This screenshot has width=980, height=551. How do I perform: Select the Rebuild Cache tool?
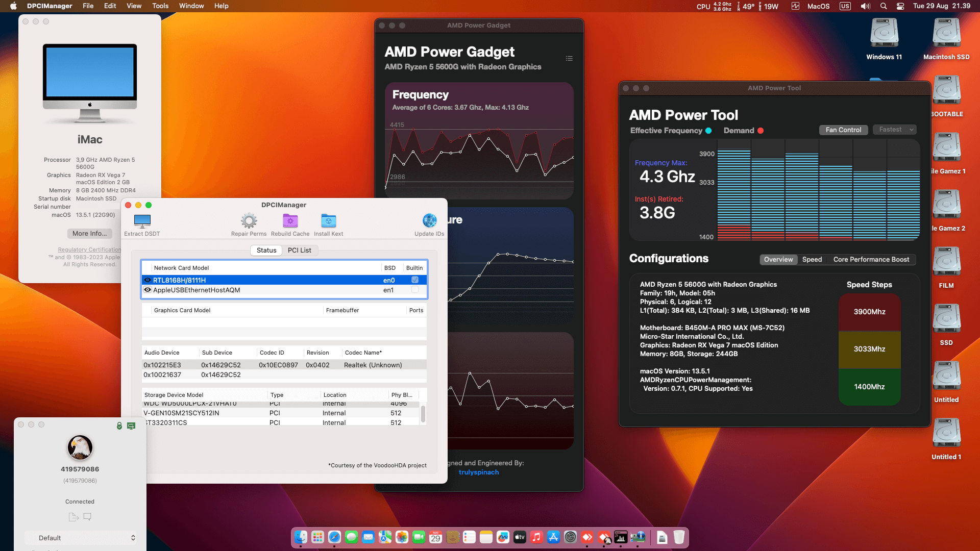pos(289,221)
